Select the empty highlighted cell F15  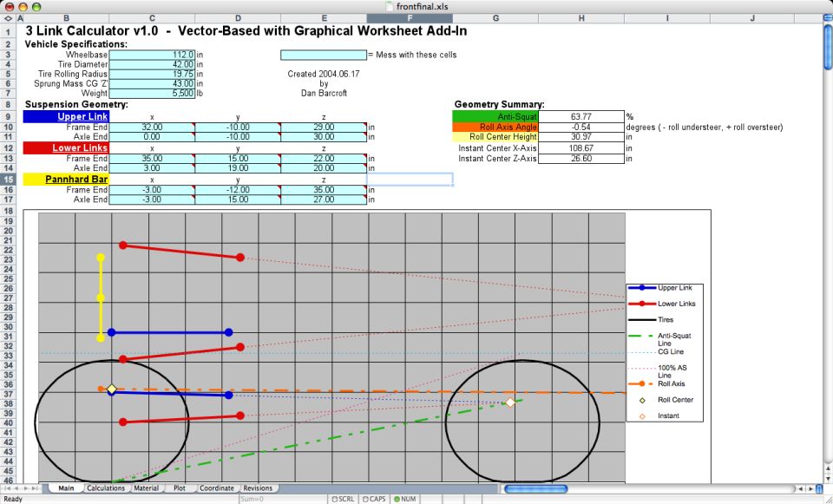pyautogui.click(x=410, y=180)
